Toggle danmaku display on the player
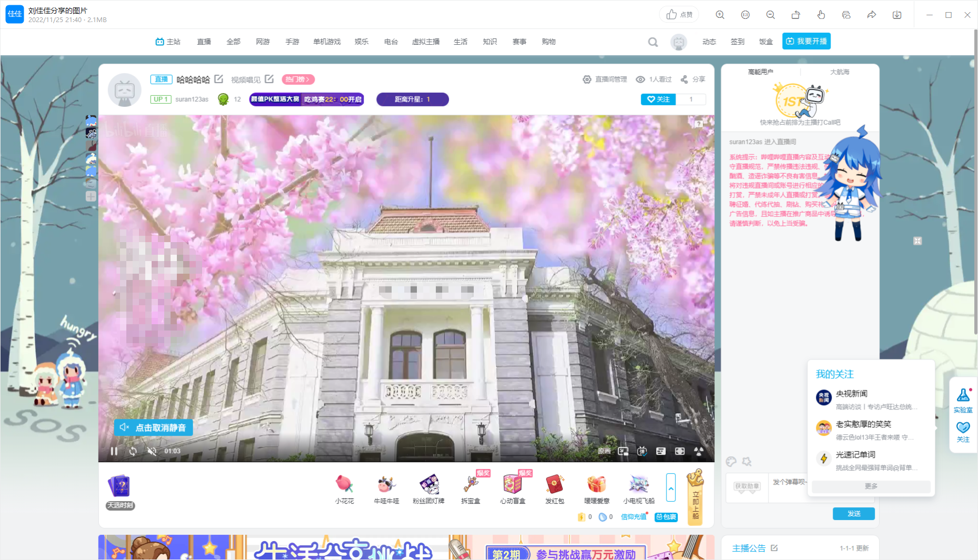This screenshot has height=560, width=978. [x=642, y=451]
